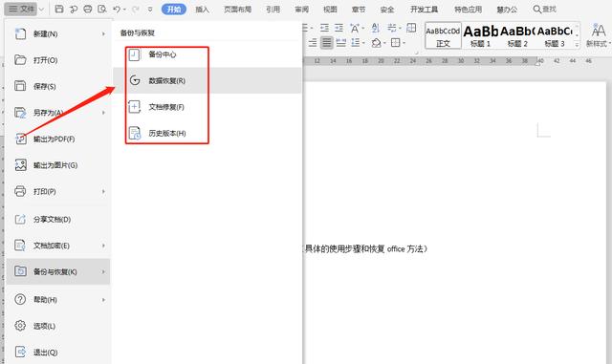Click the borders grid icon

coord(395,43)
